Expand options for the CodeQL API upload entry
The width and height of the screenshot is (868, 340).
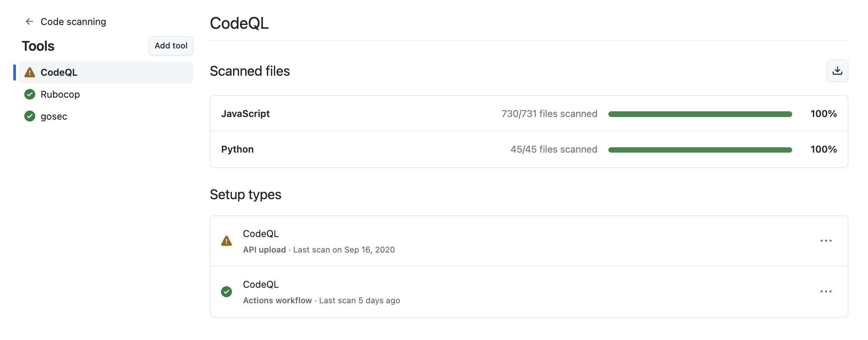826,241
